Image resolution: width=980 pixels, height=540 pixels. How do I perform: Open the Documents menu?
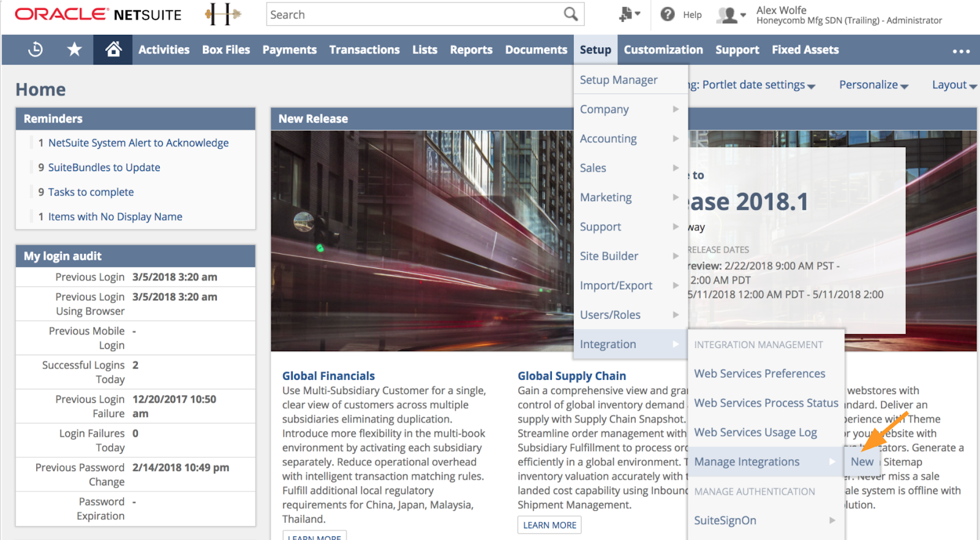pos(536,50)
